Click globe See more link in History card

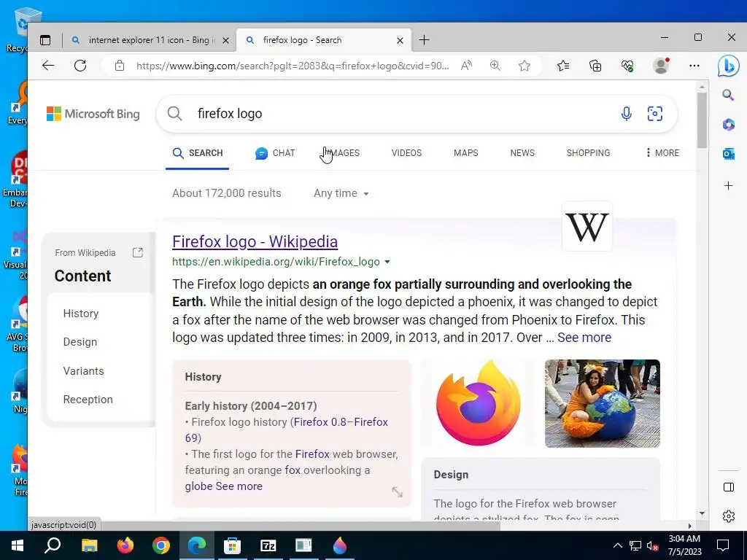pyautogui.click(x=223, y=486)
